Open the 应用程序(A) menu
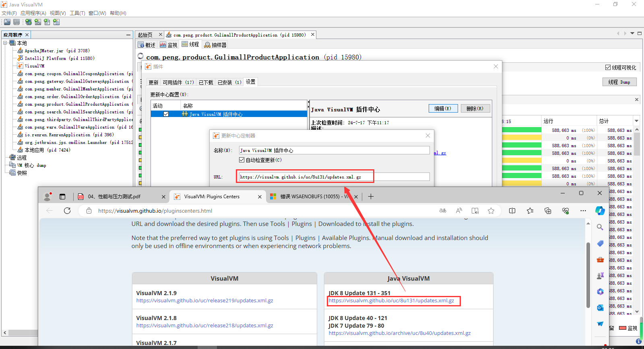Image resolution: width=644 pixels, height=349 pixels. click(x=33, y=13)
